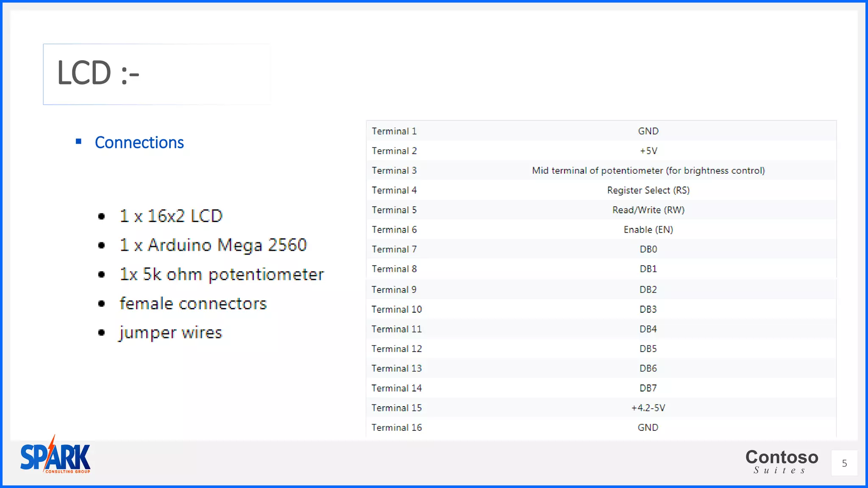Viewport: 868px width, 488px height.
Task: Select the Terminal 16 row label
Action: tap(397, 427)
